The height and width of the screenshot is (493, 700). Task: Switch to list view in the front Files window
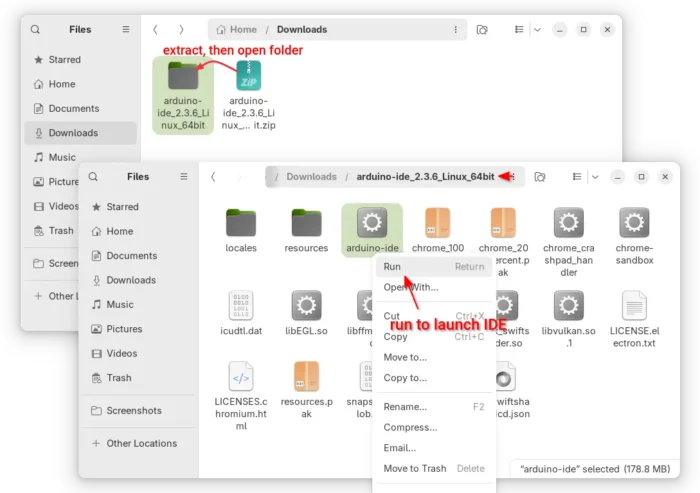tap(577, 177)
